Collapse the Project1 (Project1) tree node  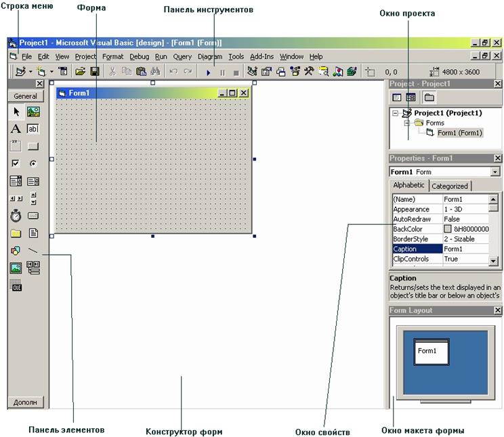pos(396,113)
